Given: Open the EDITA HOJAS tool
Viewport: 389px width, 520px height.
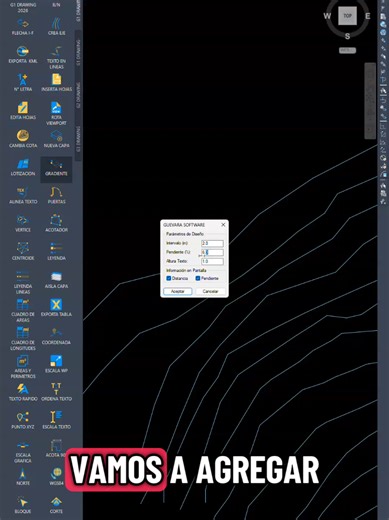Looking at the screenshot, I should pyautogui.click(x=23, y=111).
